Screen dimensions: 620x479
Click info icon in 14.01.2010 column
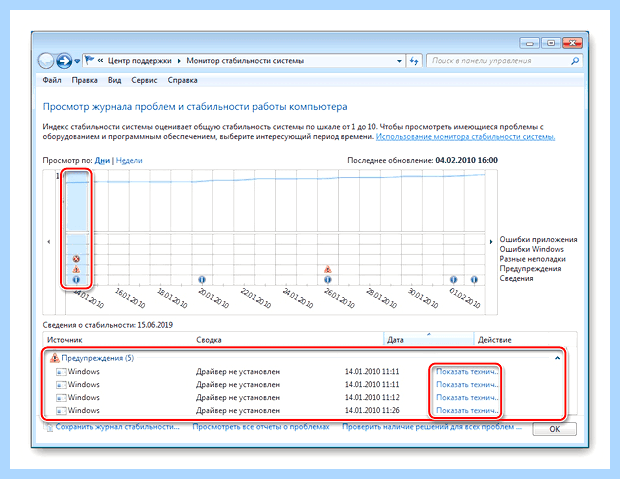76,280
